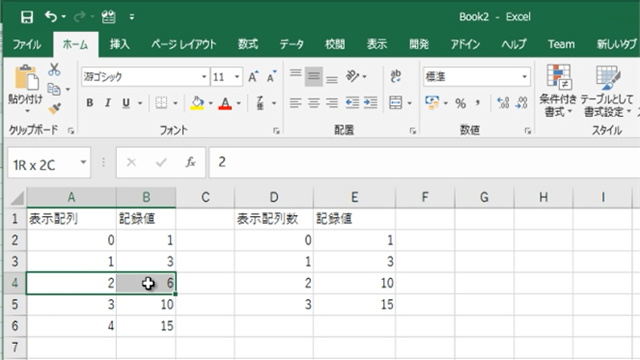Click the Select All corner triangle
The height and width of the screenshot is (360, 640).
17,198
